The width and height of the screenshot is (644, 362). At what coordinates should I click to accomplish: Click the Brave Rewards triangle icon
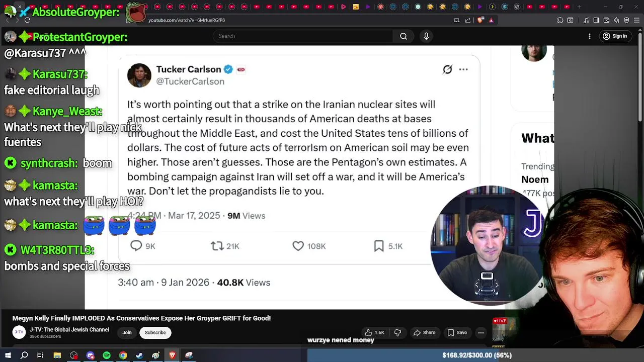tap(491, 20)
